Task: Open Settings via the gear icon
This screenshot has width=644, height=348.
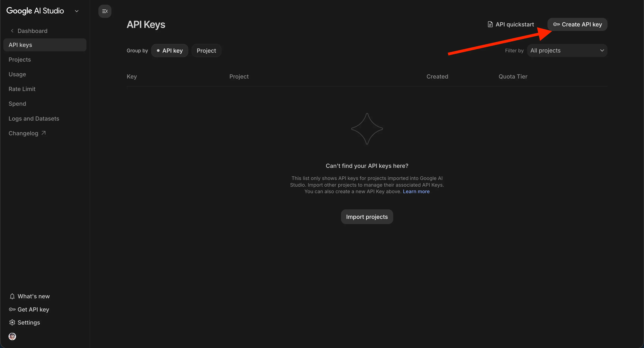Action: tap(12, 323)
